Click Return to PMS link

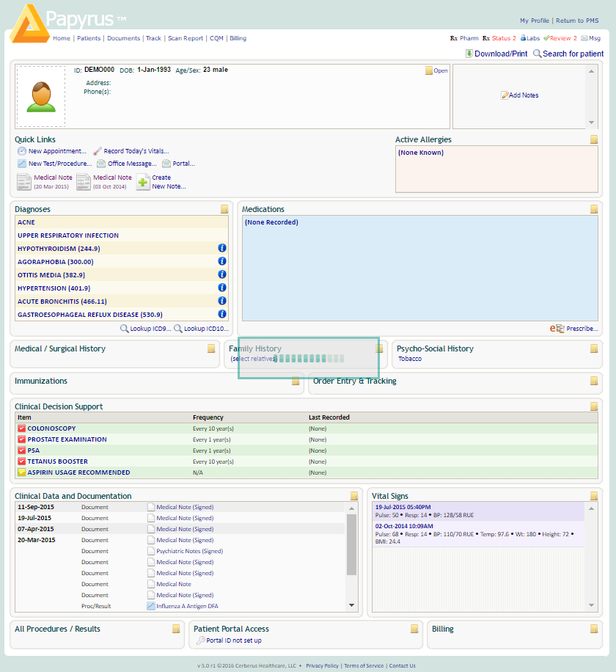(x=577, y=21)
